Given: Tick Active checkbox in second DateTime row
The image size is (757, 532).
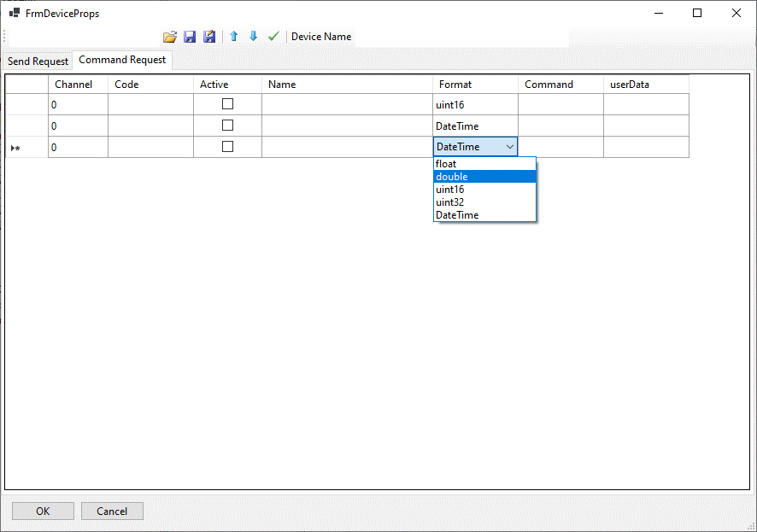Looking at the screenshot, I should pos(227,126).
